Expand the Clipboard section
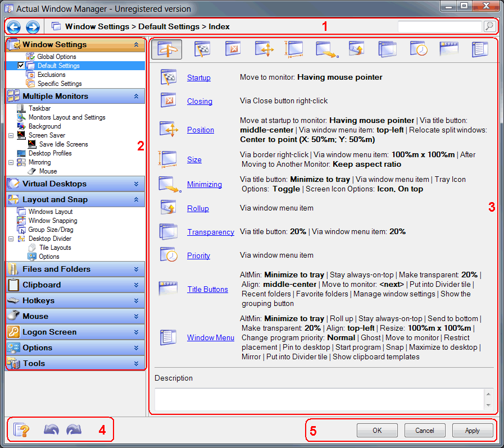The image size is (504, 448). (137, 285)
